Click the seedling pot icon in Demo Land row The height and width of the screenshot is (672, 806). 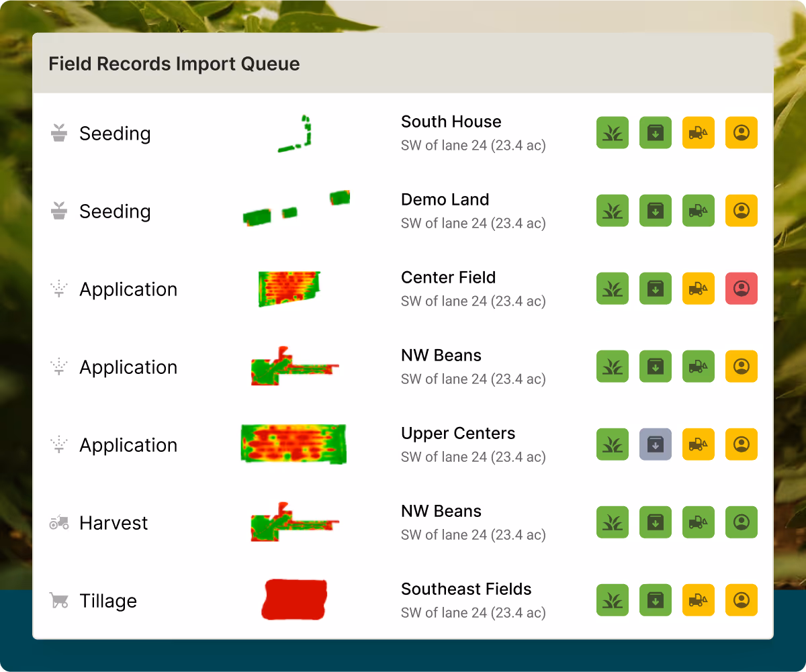click(x=59, y=211)
